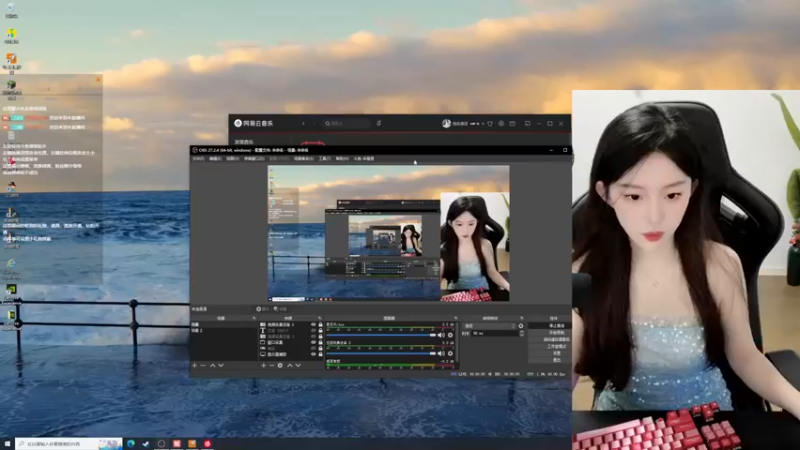Adjust the second mixer channel volume slider

pyautogui.click(x=382, y=354)
